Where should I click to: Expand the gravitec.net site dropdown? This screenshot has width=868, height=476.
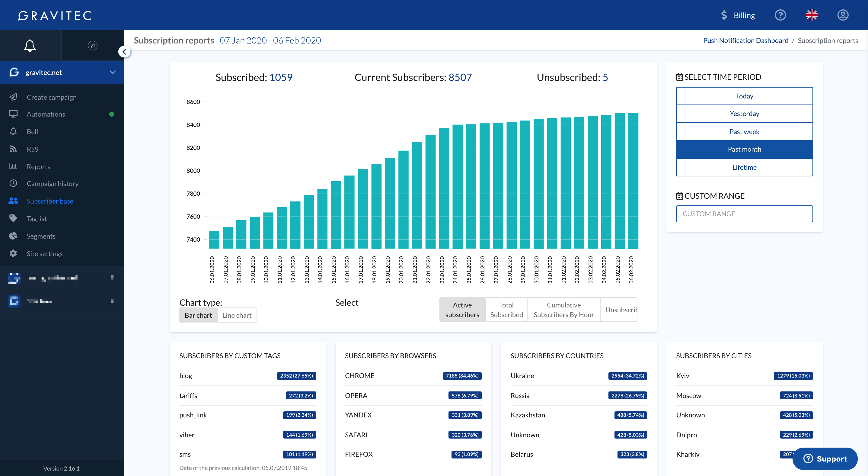(x=113, y=72)
